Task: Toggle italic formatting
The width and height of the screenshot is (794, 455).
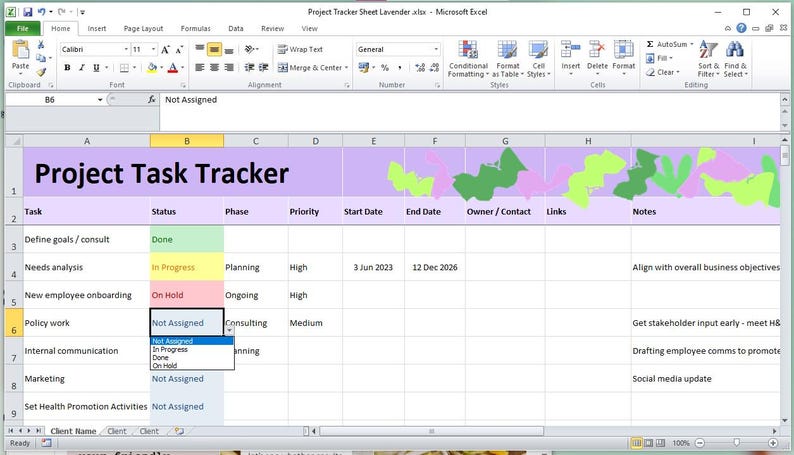Action: (x=82, y=67)
